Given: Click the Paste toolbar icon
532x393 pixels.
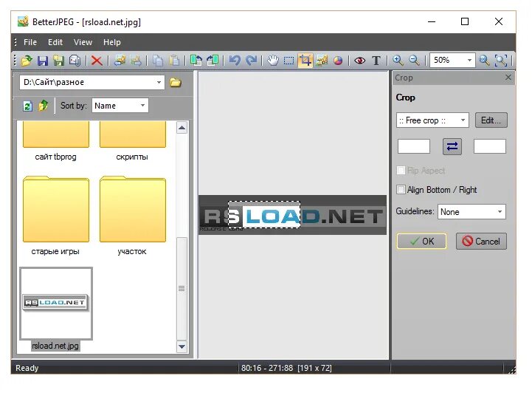Looking at the screenshot, I should point(174,61).
